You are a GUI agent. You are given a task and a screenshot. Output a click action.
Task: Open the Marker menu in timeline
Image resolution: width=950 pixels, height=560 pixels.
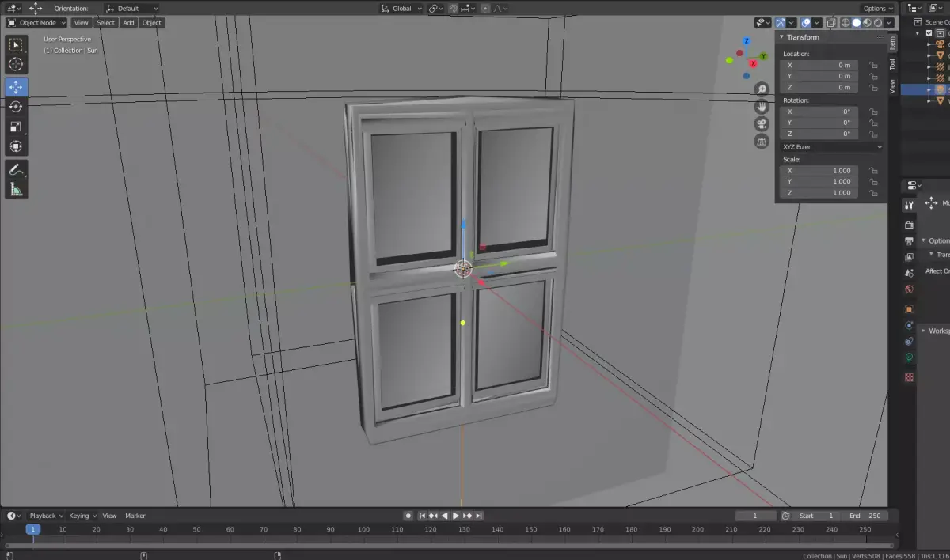pyautogui.click(x=135, y=516)
